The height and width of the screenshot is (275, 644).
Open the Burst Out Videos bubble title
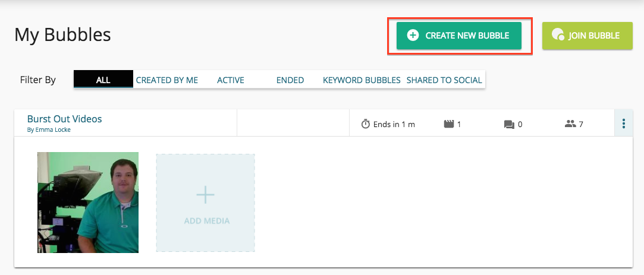tap(64, 119)
